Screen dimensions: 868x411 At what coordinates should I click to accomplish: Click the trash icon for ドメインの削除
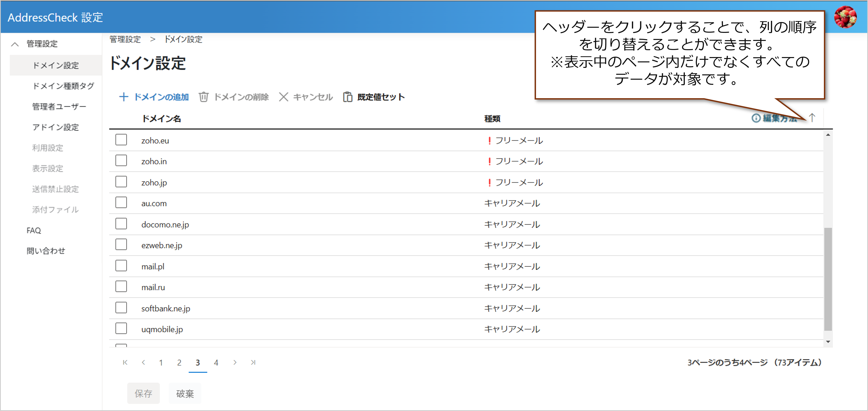click(204, 97)
